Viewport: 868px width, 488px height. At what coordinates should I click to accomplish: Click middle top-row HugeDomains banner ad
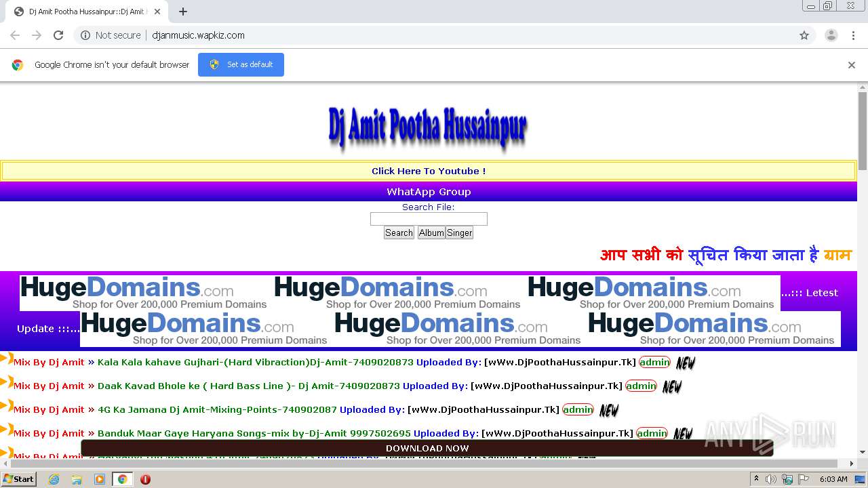(x=400, y=293)
